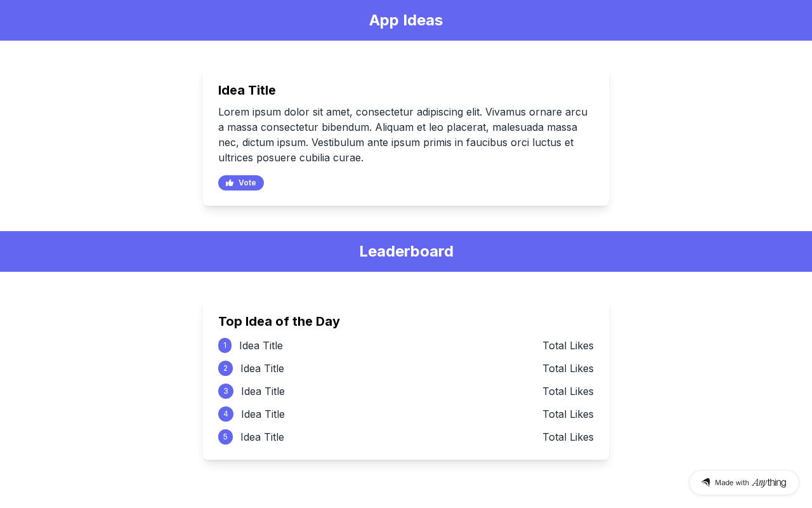
Task: Select the Idea Title heading in the idea card
Action: (x=247, y=90)
